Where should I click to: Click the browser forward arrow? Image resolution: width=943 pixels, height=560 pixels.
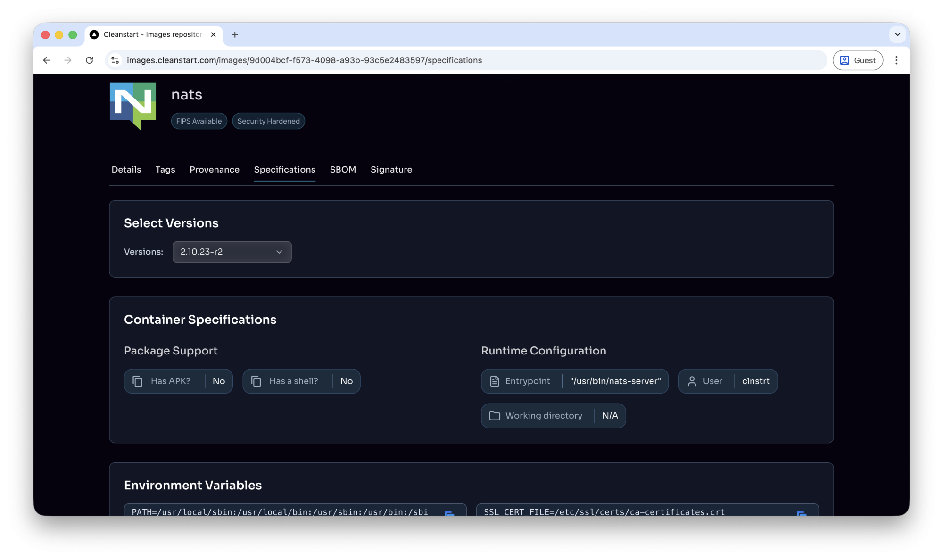(x=68, y=60)
